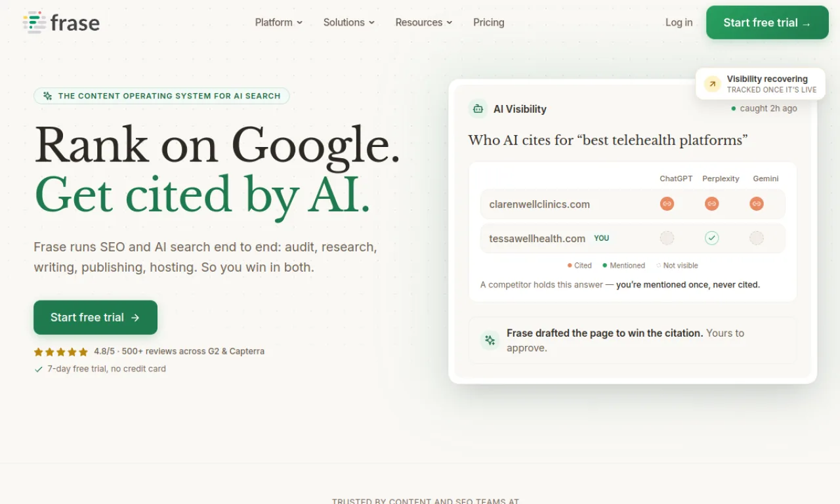
Task: Click the 4.8/5 reviews text
Action: [179, 351]
